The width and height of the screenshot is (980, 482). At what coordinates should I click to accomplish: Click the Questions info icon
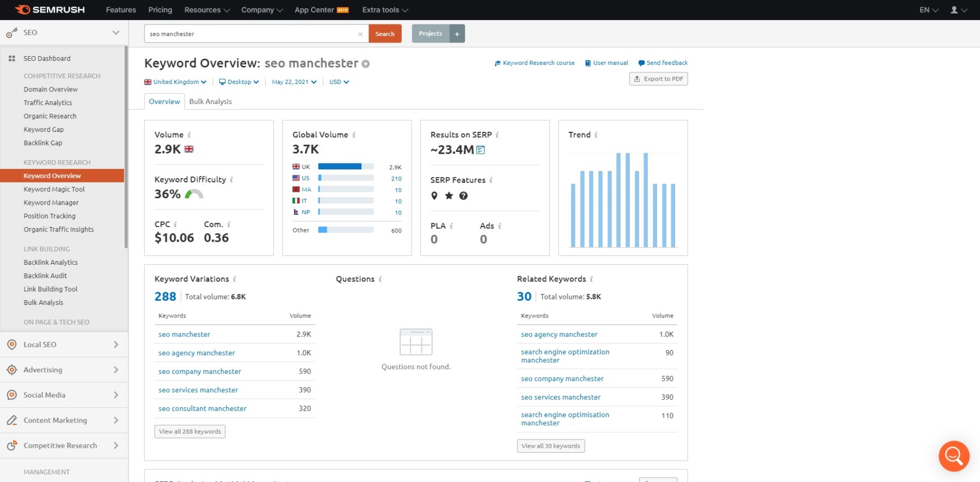point(379,279)
